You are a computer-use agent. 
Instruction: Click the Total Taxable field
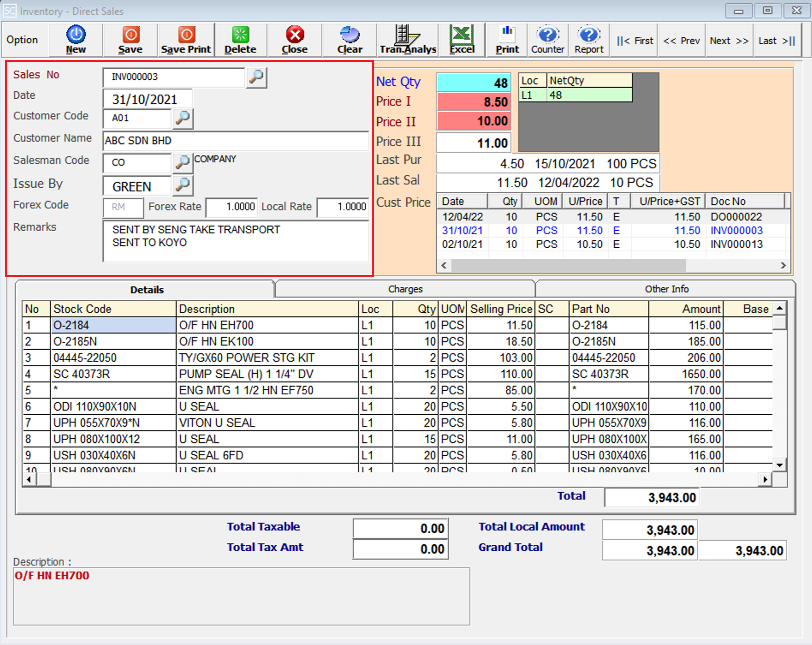(400, 528)
